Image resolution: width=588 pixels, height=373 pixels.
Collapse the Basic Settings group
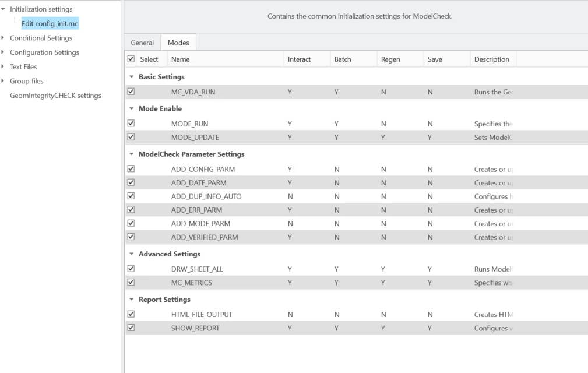131,77
